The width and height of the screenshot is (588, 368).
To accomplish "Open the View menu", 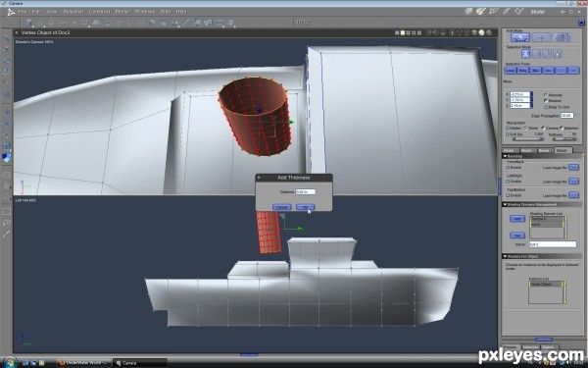I will (52, 12).
